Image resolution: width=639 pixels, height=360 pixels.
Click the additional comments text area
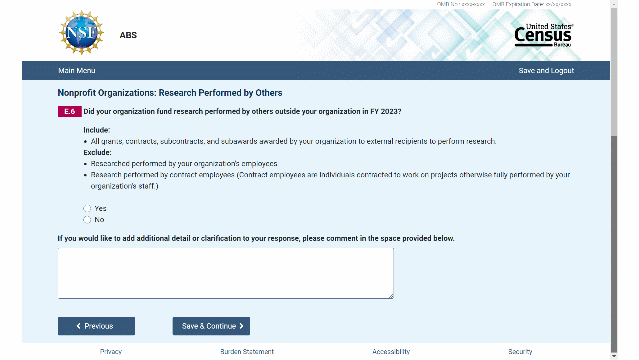click(226, 273)
